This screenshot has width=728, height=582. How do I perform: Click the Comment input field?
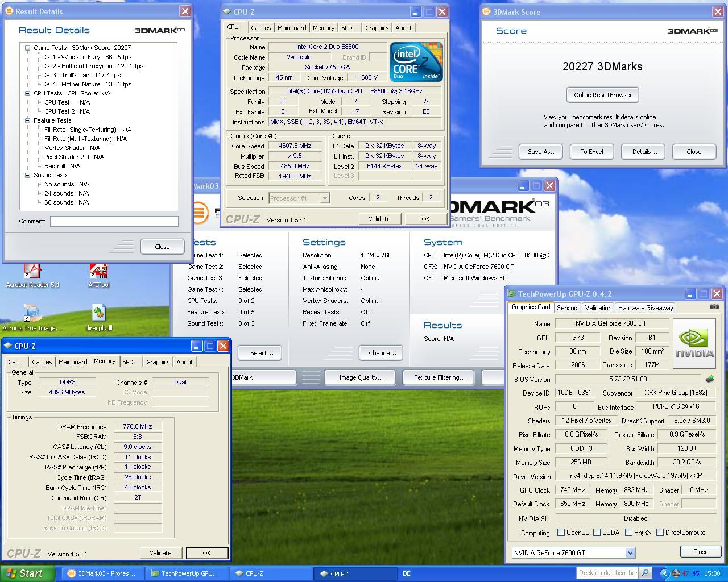click(x=114, y=221)
